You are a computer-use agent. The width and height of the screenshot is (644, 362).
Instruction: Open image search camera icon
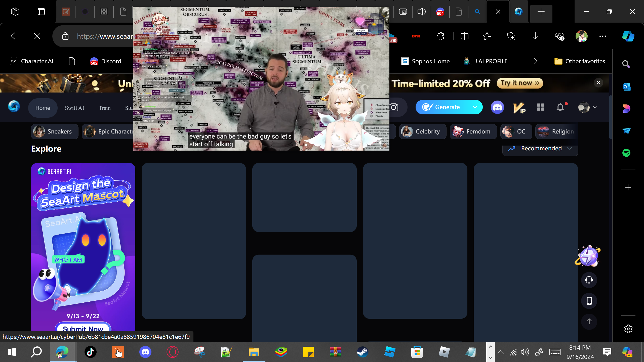[x=394, y=107]
